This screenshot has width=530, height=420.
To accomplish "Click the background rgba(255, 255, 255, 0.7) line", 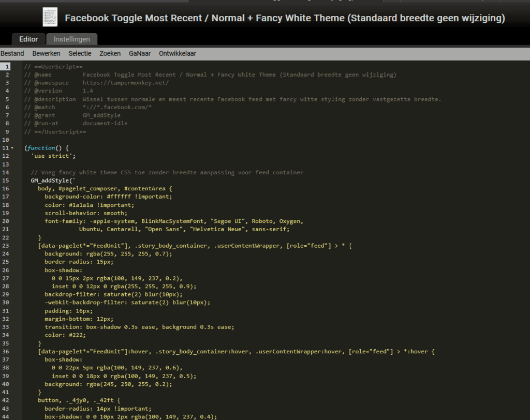I will coord(108,254).
